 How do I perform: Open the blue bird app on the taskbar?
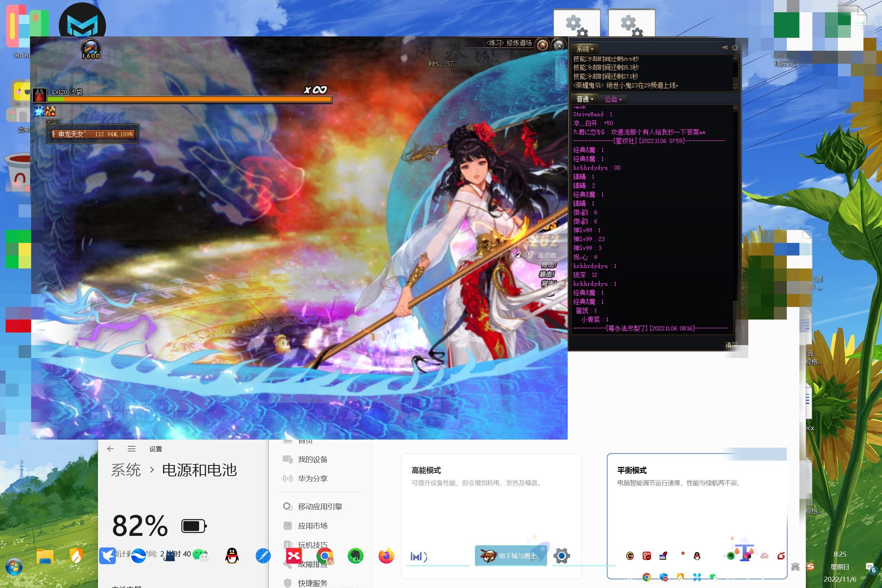[x=107, y=556]
